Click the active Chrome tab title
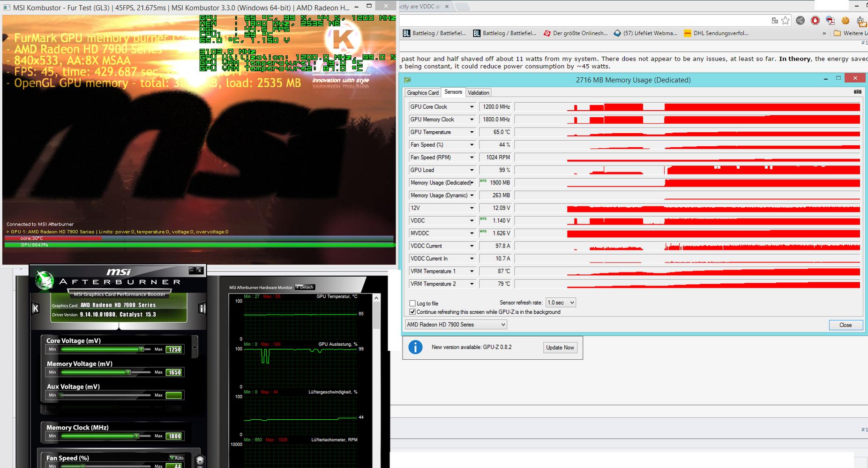 [420, 7]
